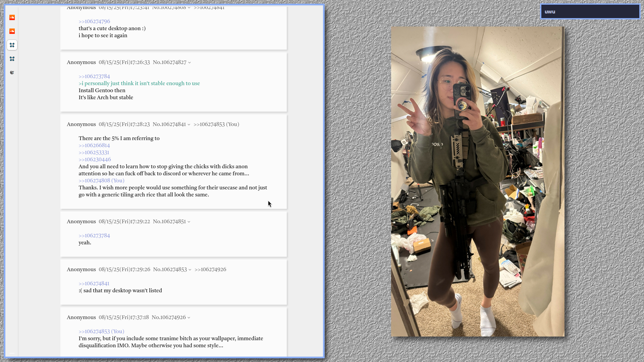Screen dimensions: 644x362
Task: Expand post menu arrow for No.106274926
Action: [189, 318]
